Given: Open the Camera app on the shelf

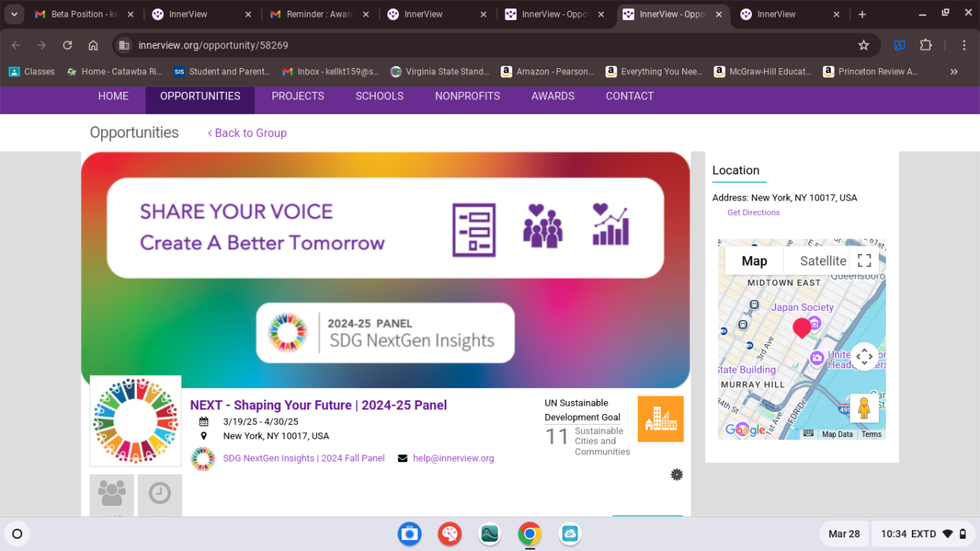Looking at the screenshot, I should coord(410,534).
